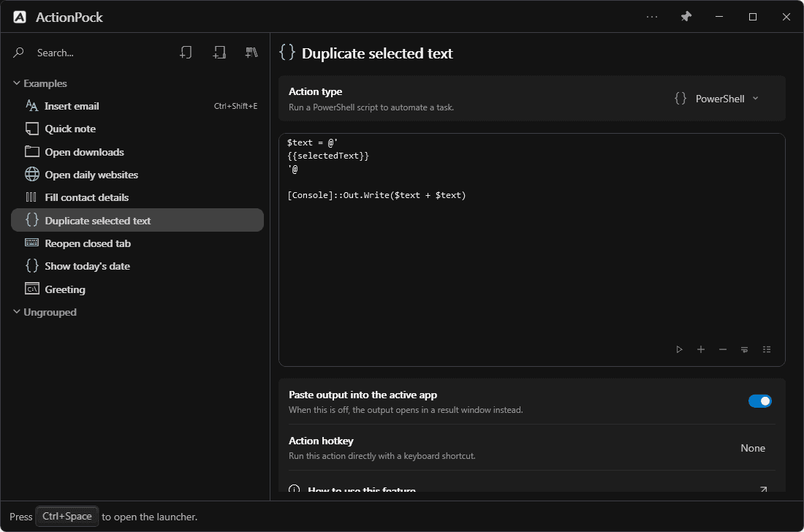
Task: Click the braces icon in the action title
Action: click(287, 53)
